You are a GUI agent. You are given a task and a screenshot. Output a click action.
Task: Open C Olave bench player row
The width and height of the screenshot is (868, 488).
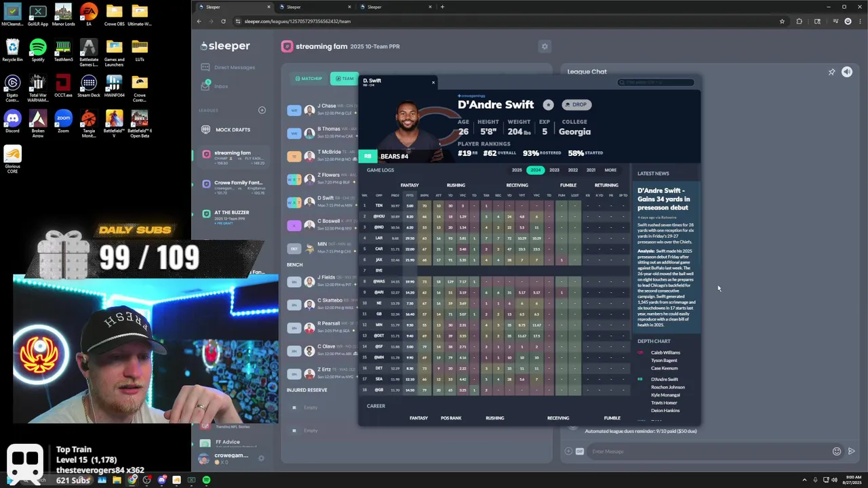pyautogui.click(x=323, y=350)
